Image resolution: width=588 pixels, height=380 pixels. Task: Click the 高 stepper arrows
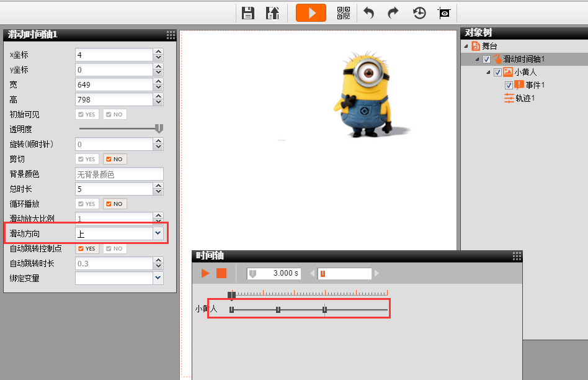pos(159,99)
